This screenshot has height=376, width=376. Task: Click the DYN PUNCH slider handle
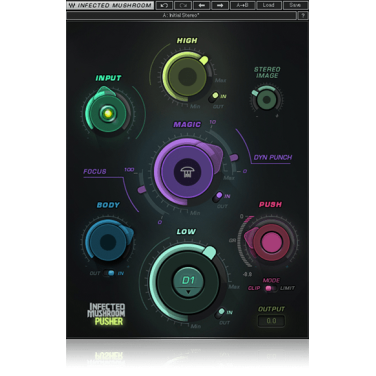[x=234, y=157]
